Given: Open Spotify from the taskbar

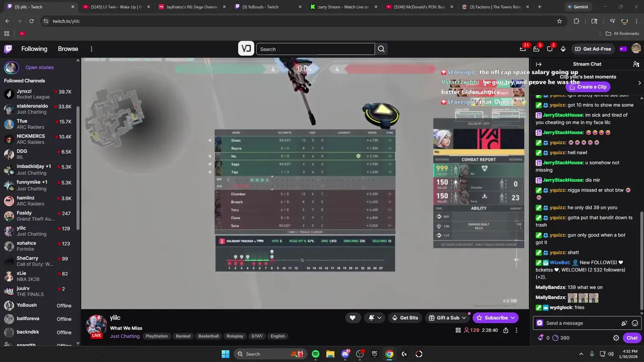Looking at the screenshot, I should pyautogui.click(x=315, y=354).
